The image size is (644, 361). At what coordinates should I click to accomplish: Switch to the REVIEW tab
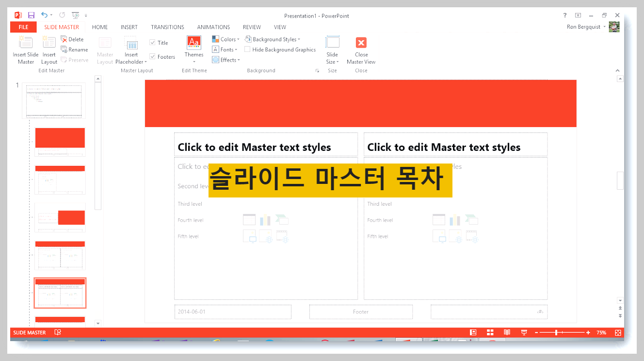click(x=252, y=27)
